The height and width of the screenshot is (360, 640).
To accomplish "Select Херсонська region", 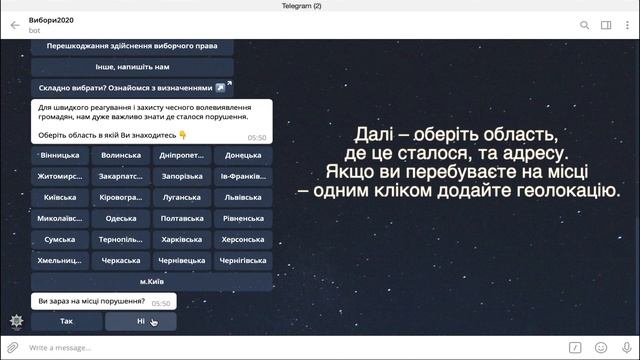I will click(243, 240).
